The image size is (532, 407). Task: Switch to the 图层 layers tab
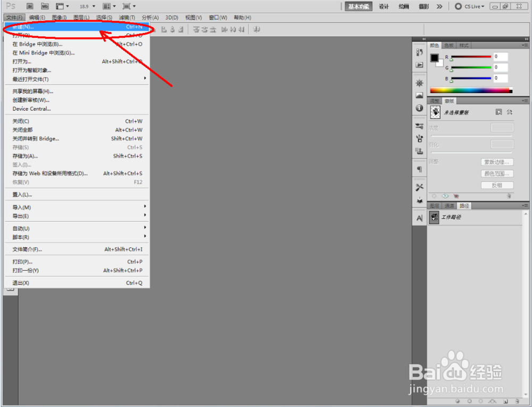click(434, 206)
